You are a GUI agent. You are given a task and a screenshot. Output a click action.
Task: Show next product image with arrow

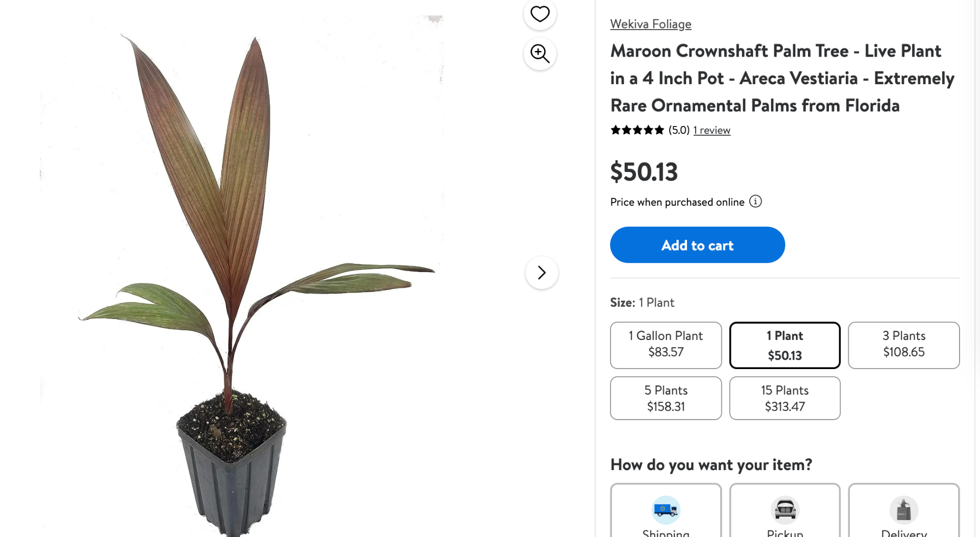(x=542, y=273)
